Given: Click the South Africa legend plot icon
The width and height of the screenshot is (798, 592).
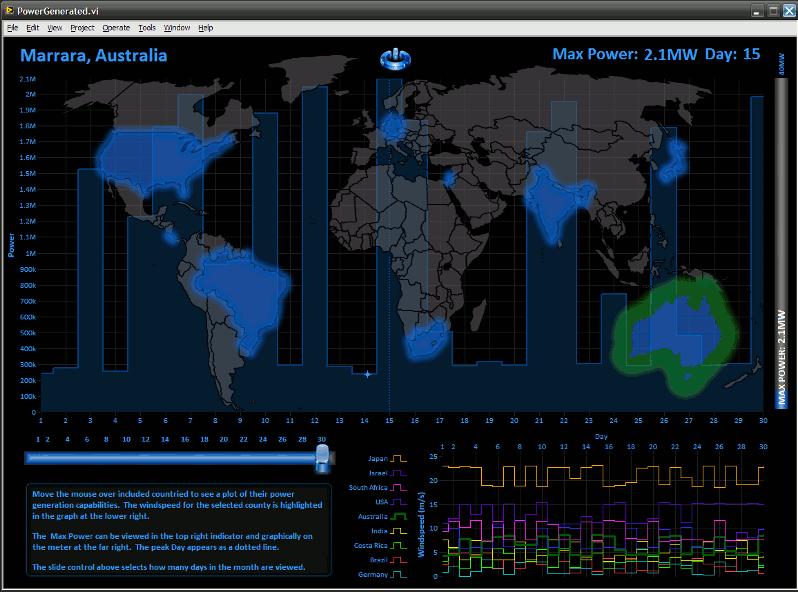Looking at the screenshot, I should pos(398,488).
